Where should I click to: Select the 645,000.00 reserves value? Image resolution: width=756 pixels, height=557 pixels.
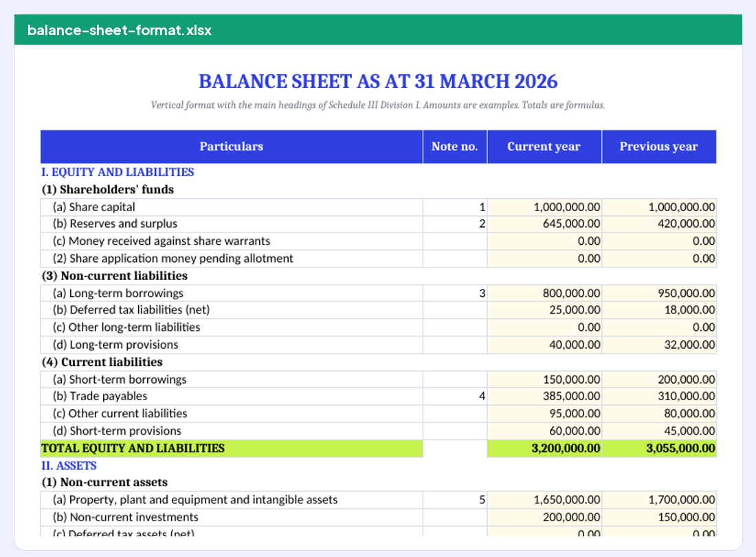pyautogui.click(x=544, y=224)
